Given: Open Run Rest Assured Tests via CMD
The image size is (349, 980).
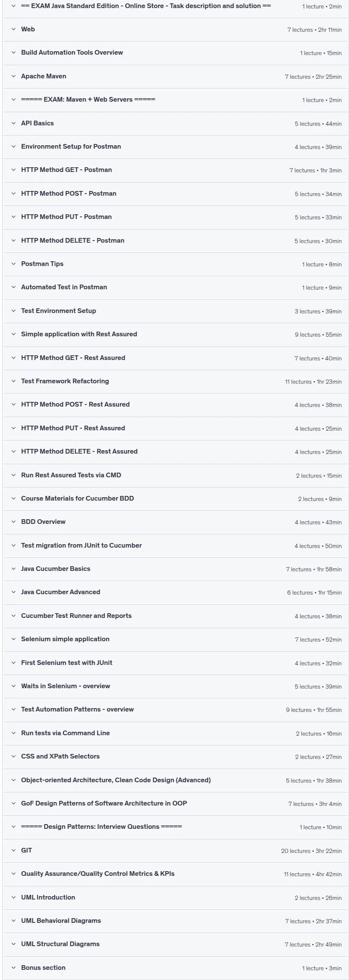Looking at the screenshot, I should (176, 475).
